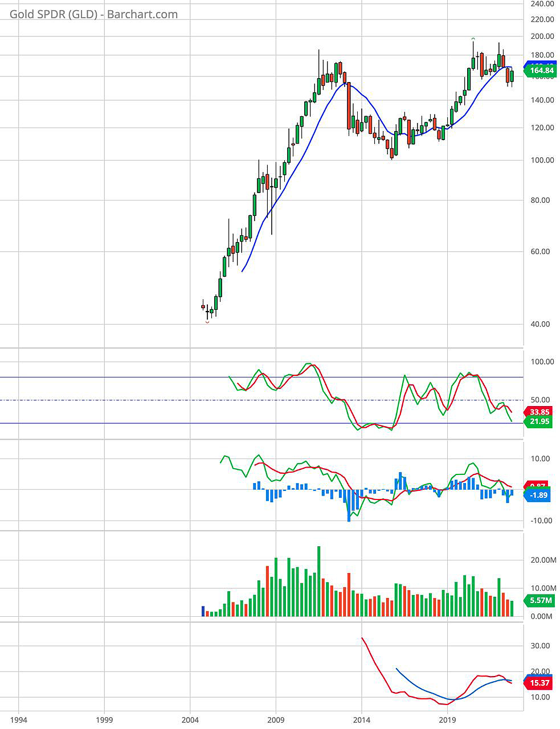Select the 180.00 price axis label
The image size is (560, 729).
(x=542, y=56)
